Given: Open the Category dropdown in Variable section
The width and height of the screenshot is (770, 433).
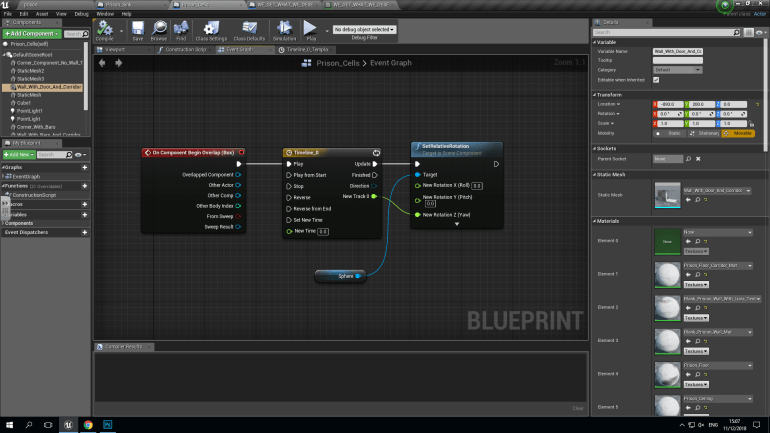Looking at the screenshot, I should click(677, 70).
